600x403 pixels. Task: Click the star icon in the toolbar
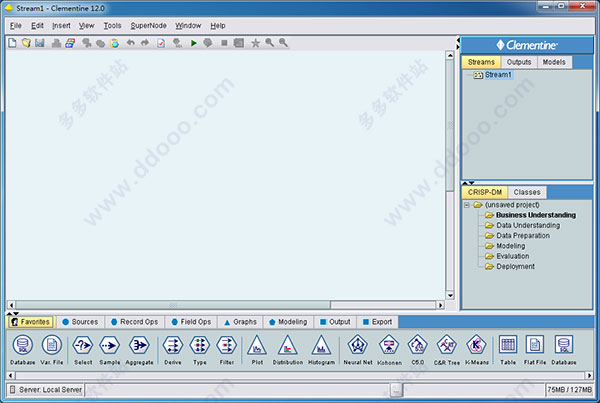[x=255, y=43]
